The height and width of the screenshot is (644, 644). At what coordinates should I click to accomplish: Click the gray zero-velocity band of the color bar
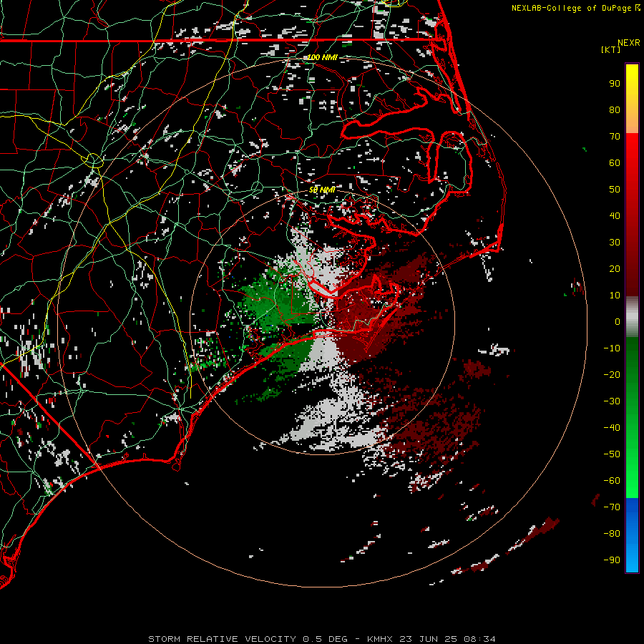632,317
